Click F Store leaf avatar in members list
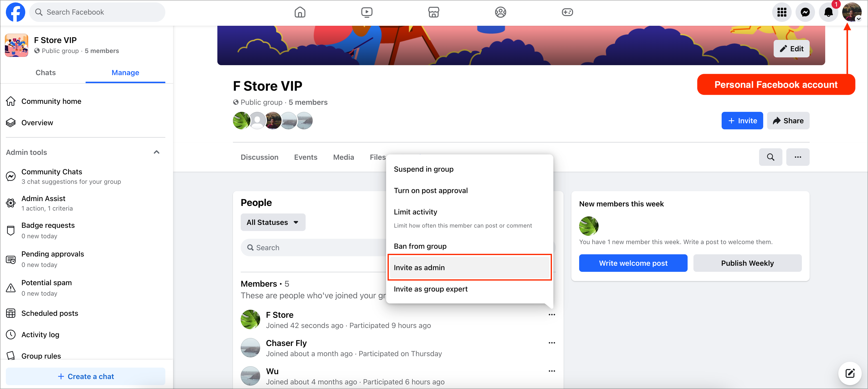This screenshot has width=868, height=389. (x=250, y=319)
